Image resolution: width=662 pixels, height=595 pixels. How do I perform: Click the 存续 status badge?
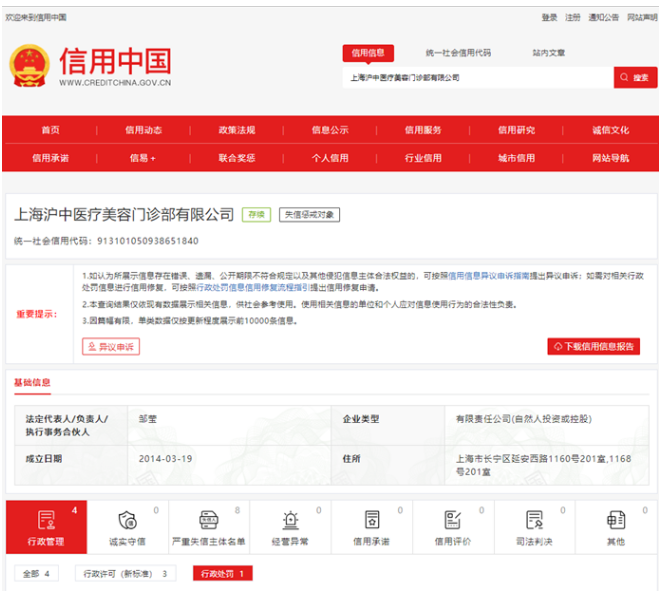[x=256, y=215]
